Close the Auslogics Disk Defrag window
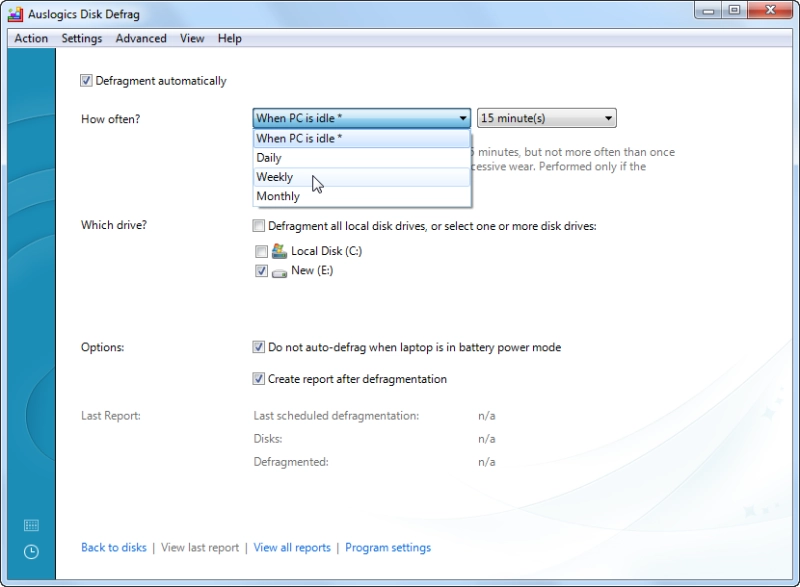The height and width of the screenshot is (587, 800). coord(770,10)
